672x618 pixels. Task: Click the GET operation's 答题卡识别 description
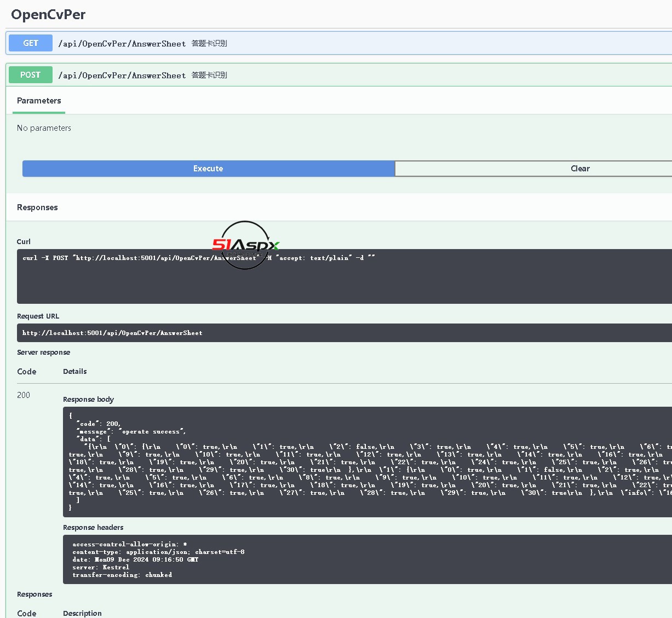(x=209, y=44)
